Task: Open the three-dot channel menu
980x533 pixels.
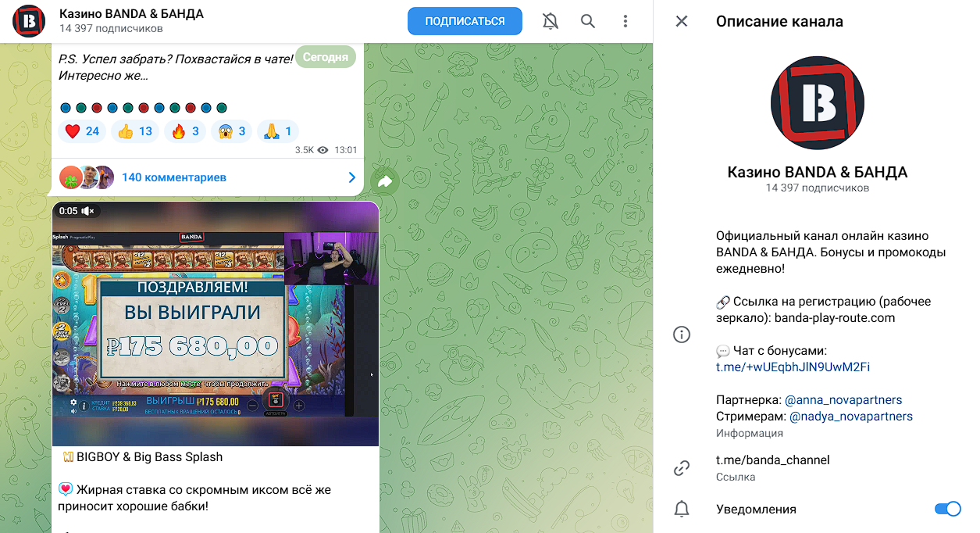Action: coord(625,21)
